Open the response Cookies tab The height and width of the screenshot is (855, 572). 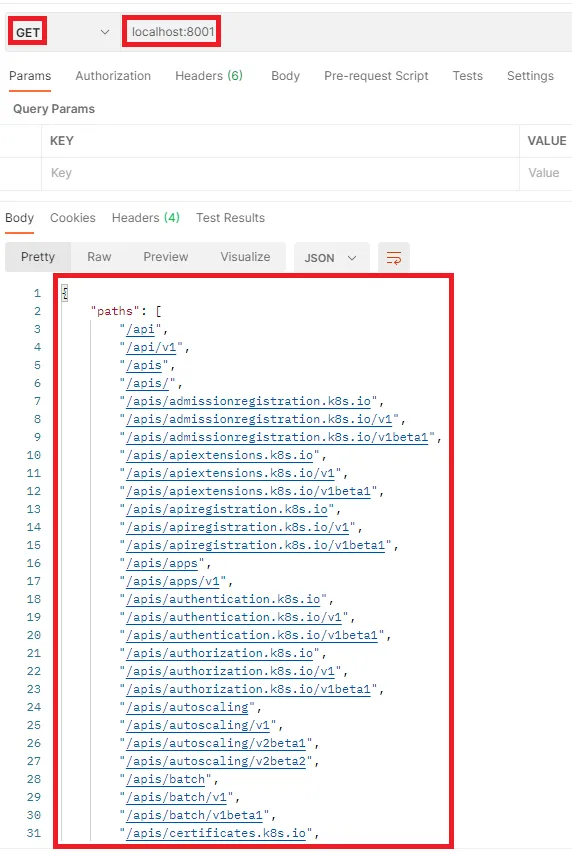point(73,218)
